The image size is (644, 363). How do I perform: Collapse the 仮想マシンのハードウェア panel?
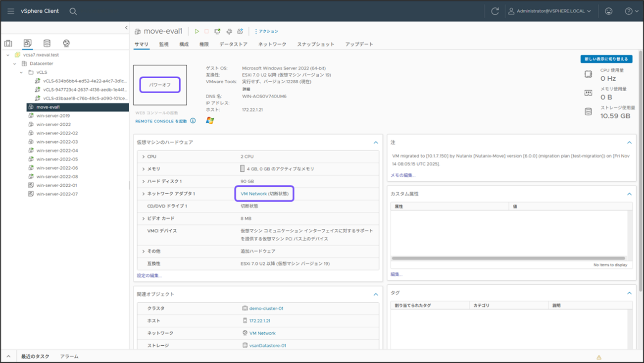376,143
